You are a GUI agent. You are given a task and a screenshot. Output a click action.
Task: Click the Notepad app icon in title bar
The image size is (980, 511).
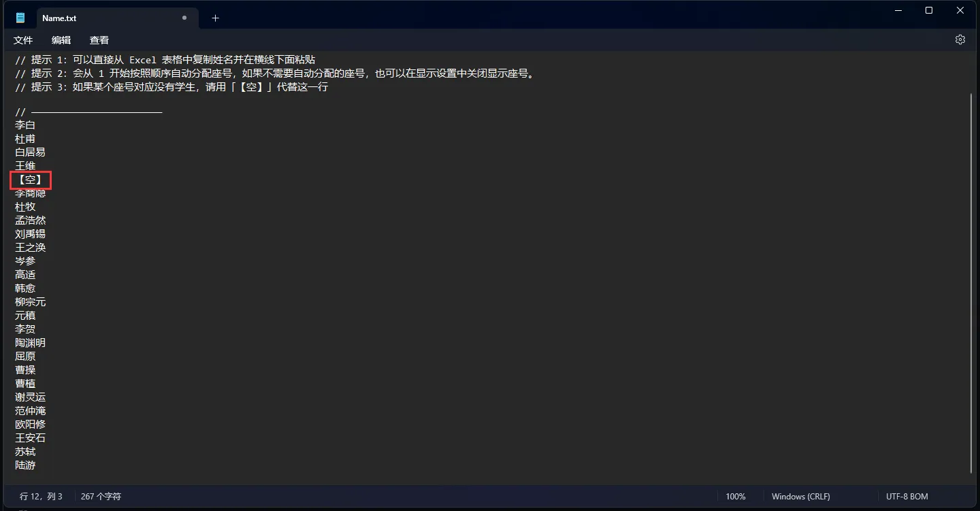click(x=20, y=18)
